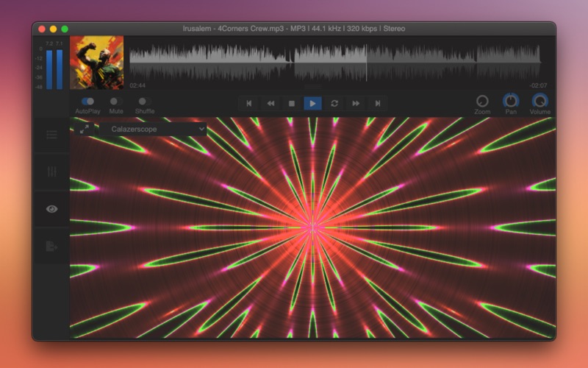
Task: Toggle the loop repeat button
Action: pyautogui.click(x=334, y=103)
